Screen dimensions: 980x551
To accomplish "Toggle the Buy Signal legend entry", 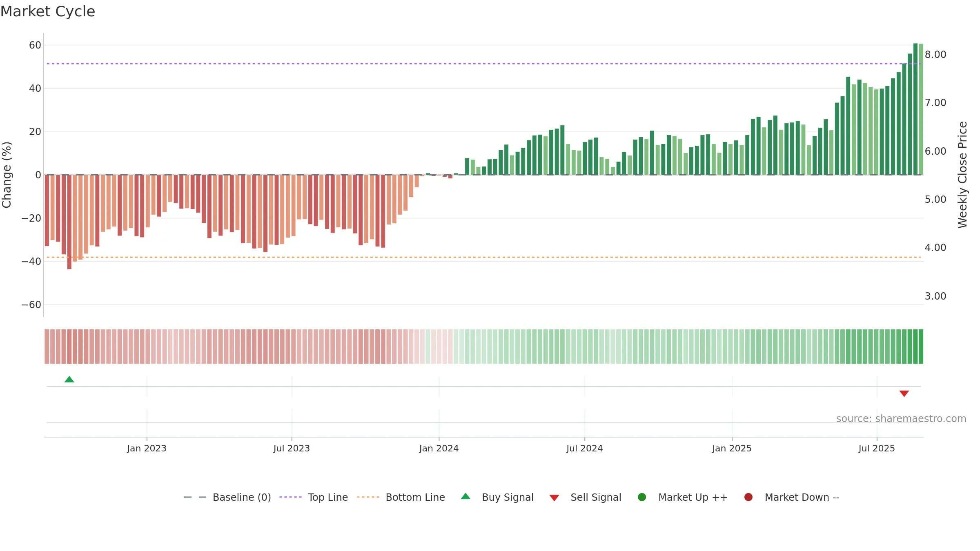I will [497, 498].
